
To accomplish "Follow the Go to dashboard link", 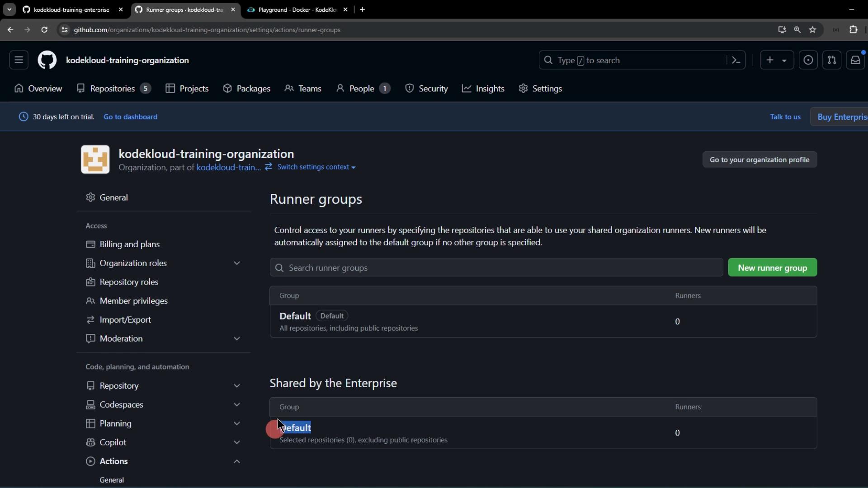I will click(130, 117).
